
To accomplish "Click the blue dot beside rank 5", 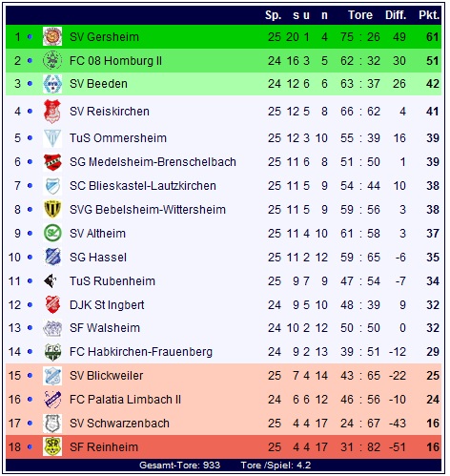I will [30, 138].
